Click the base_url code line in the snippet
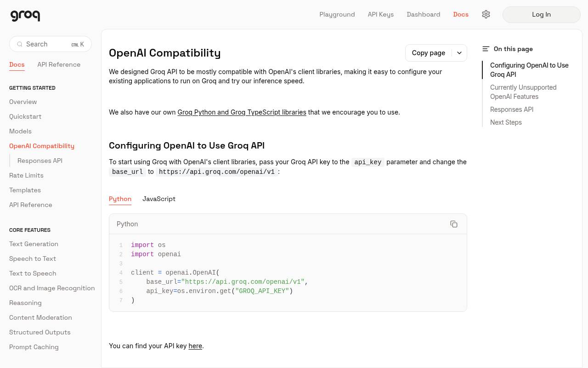588x368 pixels. point(227,282)
